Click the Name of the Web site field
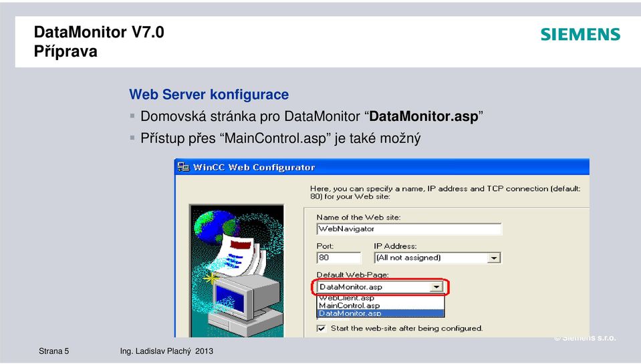The width and height of the screenshot is (641, 364). pyautogui.click(x=409, y=229)
